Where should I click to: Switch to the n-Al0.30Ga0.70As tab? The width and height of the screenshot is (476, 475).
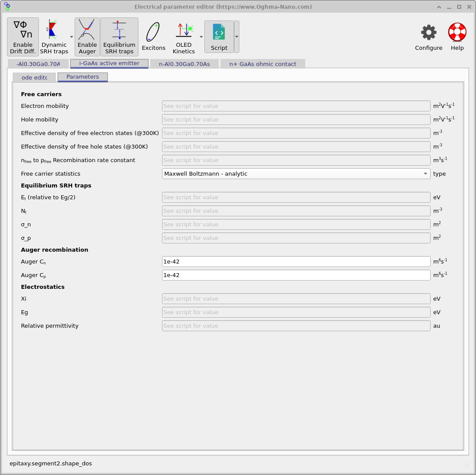click(x=184, y=64)
